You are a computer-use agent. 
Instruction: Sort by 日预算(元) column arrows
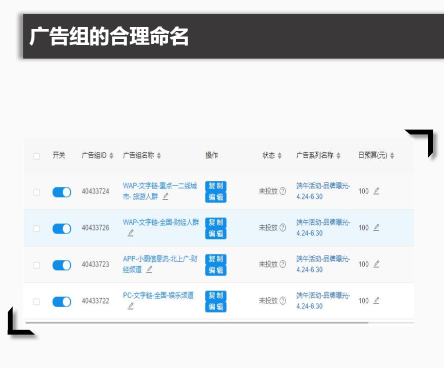coord(392,156)
